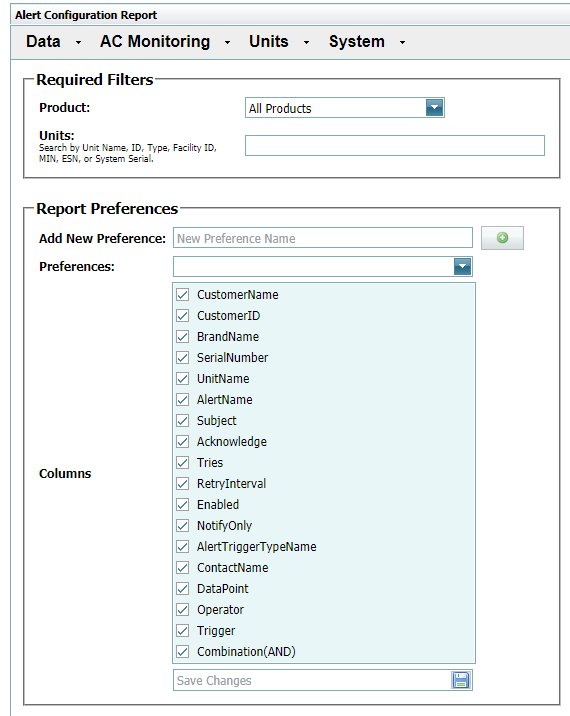This screenshot has width=570, height=716.
Task: Expand the Units menu arrow
Action: click(x=306, y=42)
